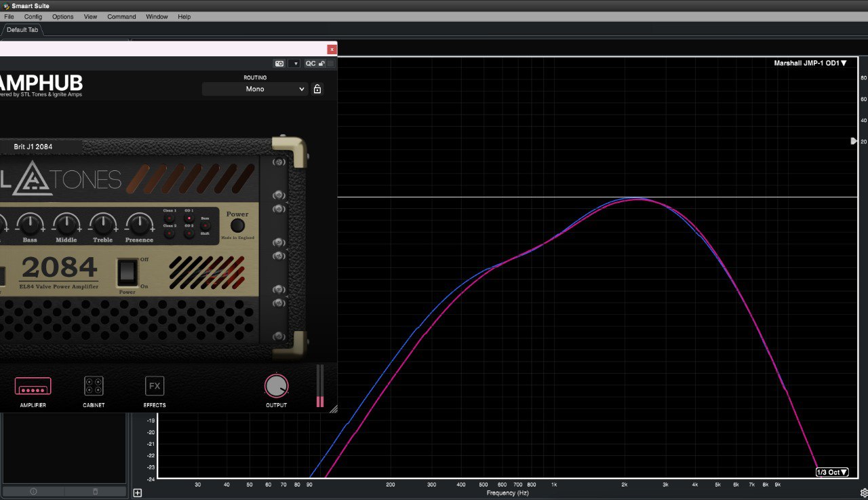The image size is (868, 500).
Task: Open the settings gear at bottom-right corner
Action: (864, 493)
